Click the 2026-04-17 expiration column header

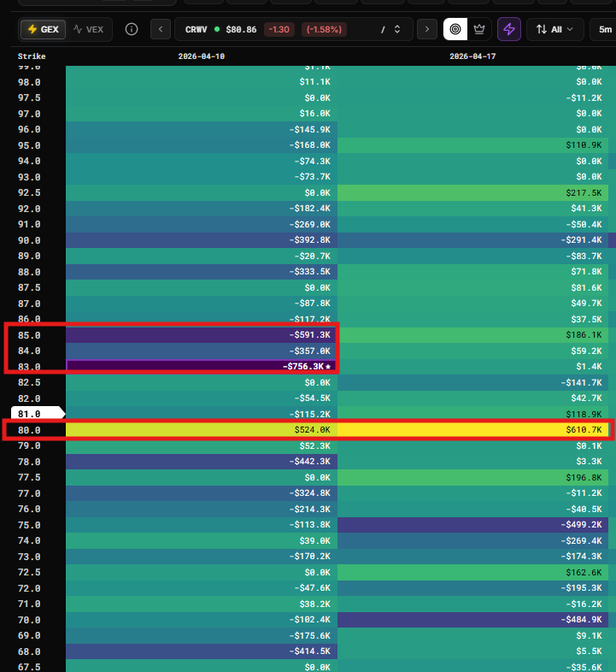[x=472, y=56]
